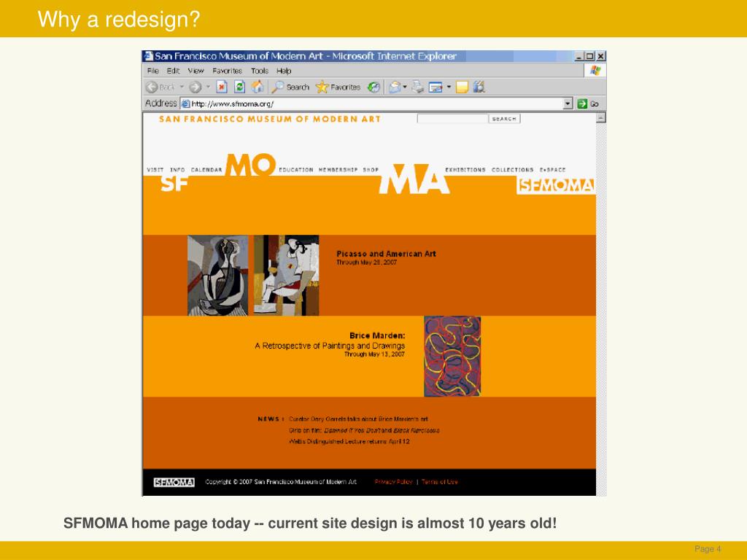Screen dimensions: 747x560
Task: Click the Go button label
Action: [x=595, y=104]
